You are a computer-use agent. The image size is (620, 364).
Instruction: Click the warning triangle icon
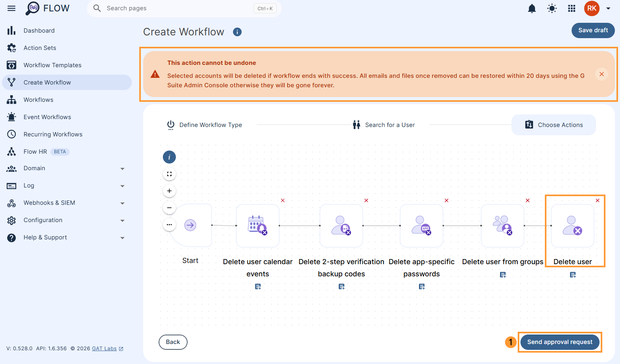[x=155, y=74]
